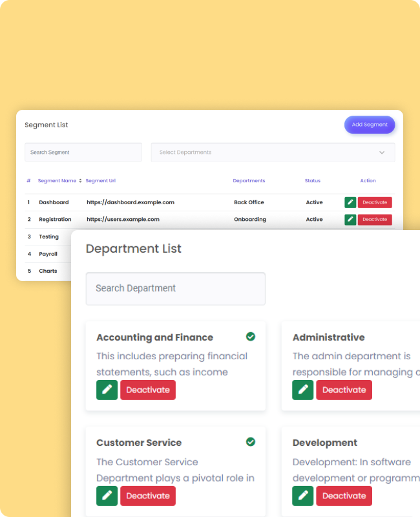Viewport: 420px width, 517px height.
Task: Edit the Customer Service department
Action: point(107,496)
